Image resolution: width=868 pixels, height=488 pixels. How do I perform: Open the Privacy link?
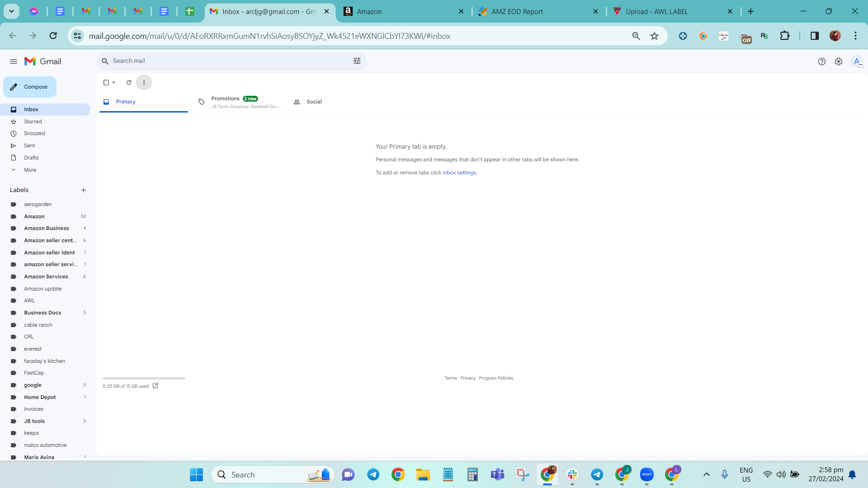[468, 378]
